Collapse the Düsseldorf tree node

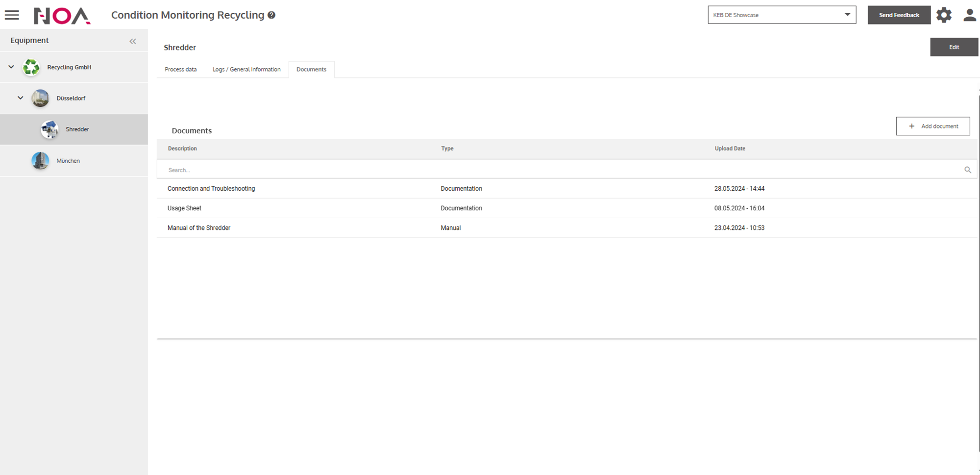(21, 98)
